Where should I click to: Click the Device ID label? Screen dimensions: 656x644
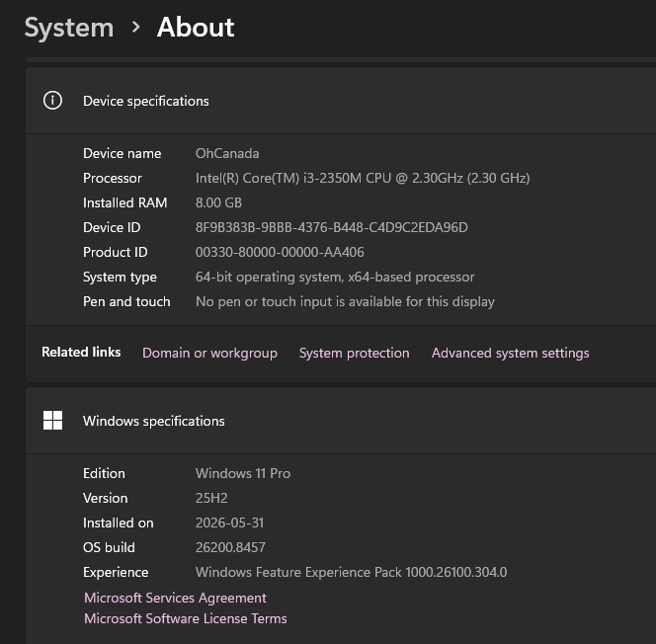click(112, 227)
